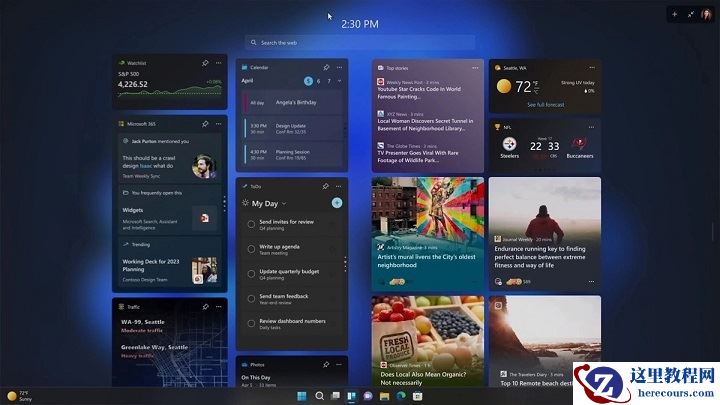Open Photos widget more options
The image size is (720, 405).
click(x=339, y=364)
